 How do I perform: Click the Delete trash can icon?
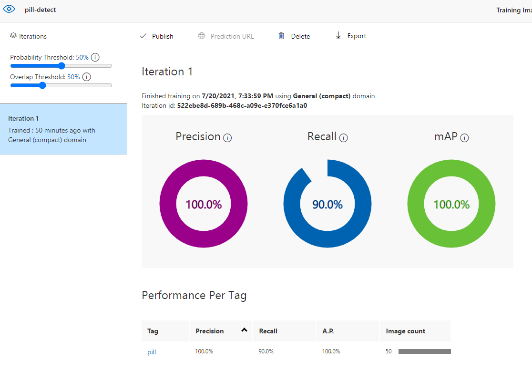pos(281,36)
